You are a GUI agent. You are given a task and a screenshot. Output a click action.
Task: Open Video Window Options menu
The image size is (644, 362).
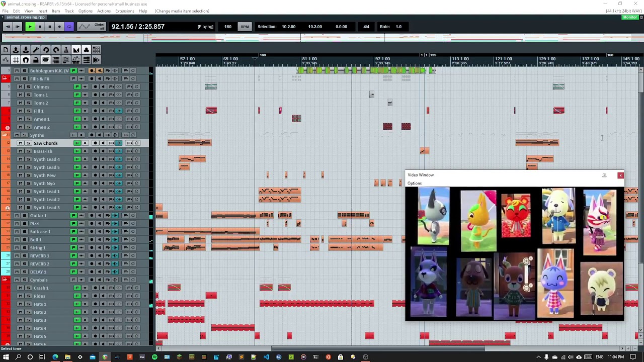(x=415, y=184)
